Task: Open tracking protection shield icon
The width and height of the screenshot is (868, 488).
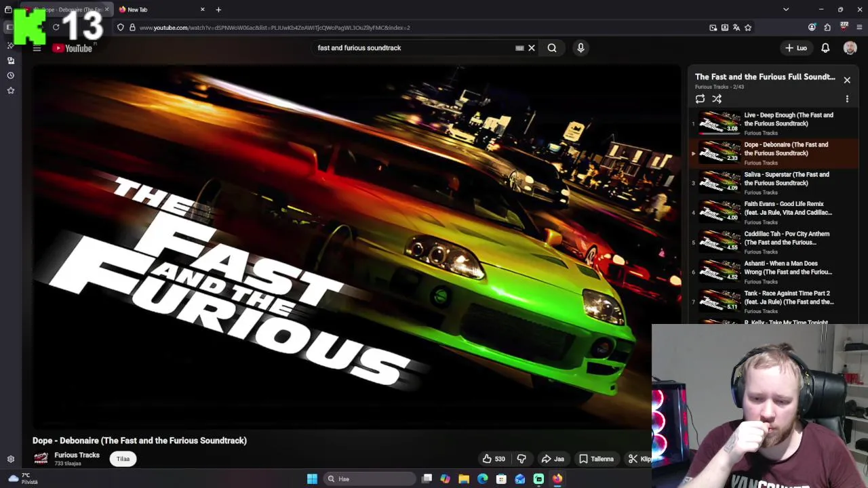Action: 121,28
